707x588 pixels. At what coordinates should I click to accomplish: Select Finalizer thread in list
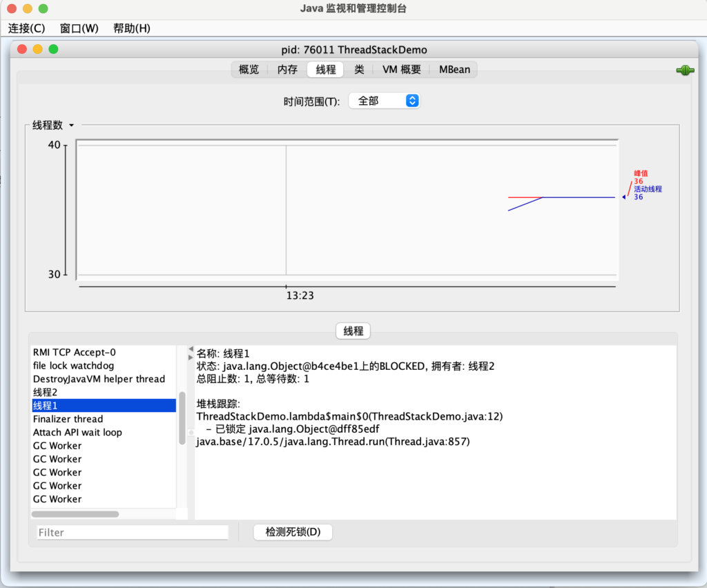click(x=104, y=419)
